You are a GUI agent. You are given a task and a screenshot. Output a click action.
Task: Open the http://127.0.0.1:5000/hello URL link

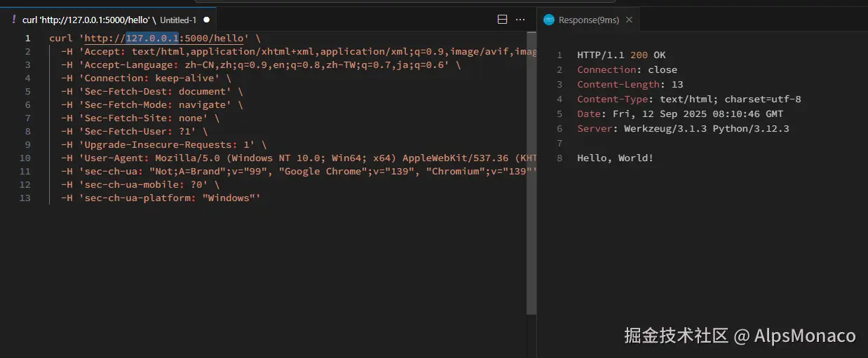click(164, 38)
